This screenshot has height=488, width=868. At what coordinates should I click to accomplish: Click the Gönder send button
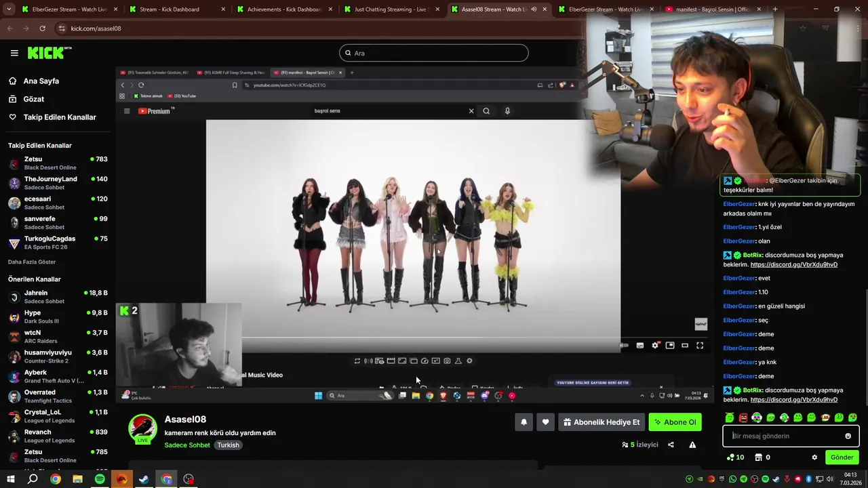pos(842,457)
